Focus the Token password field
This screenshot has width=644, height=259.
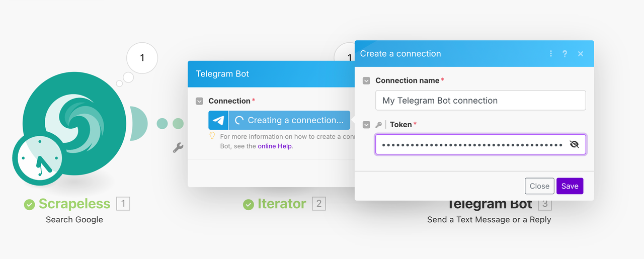480,145
